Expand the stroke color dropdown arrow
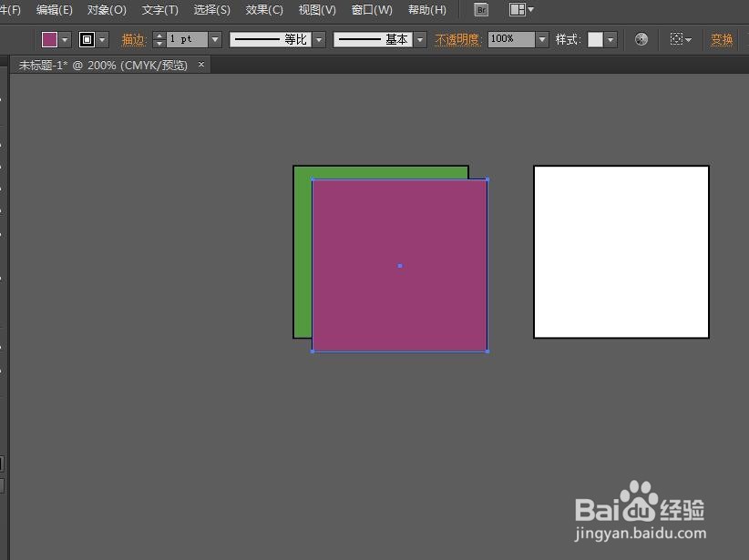Image resolution: width=749 pixels, height=560 pixels. point(102,40)
